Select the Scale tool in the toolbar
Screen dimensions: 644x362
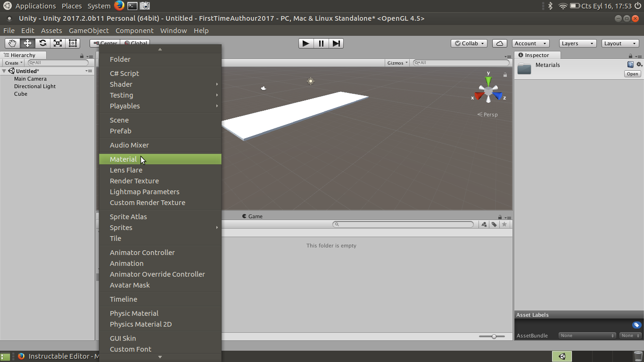58,43
